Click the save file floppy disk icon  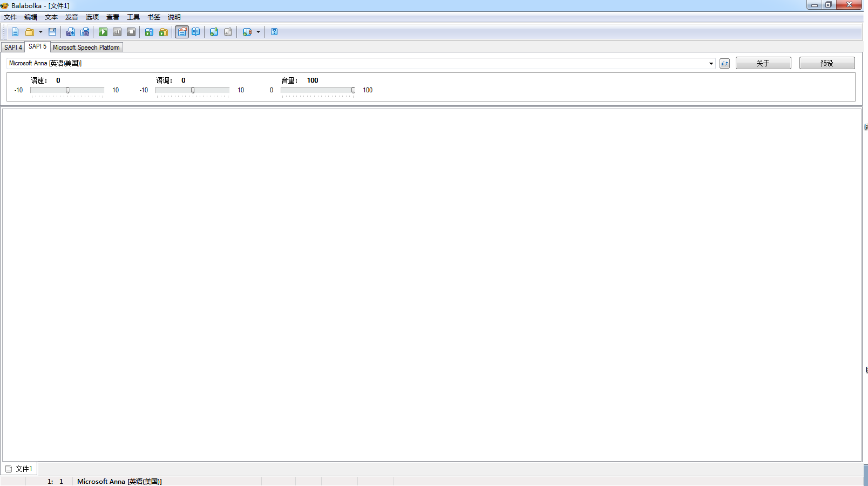click(x=52, y=32)
